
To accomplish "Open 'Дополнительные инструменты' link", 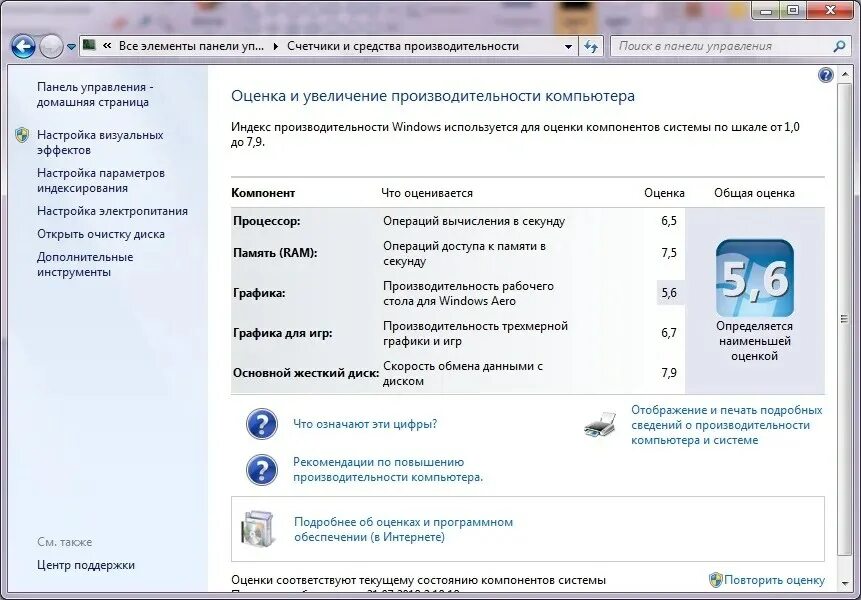I will (x=85, y=265).
